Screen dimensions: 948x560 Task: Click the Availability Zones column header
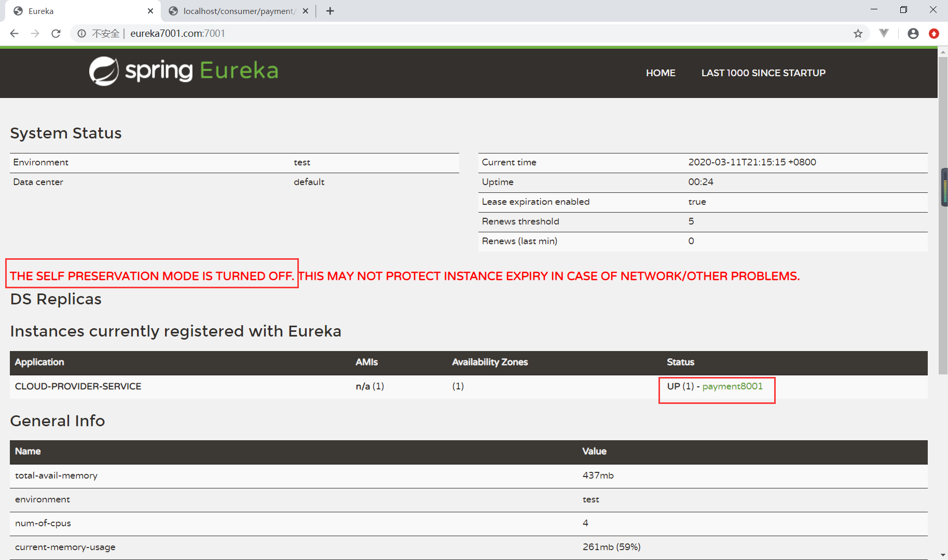pyautogui.click(x=490, y=362)
